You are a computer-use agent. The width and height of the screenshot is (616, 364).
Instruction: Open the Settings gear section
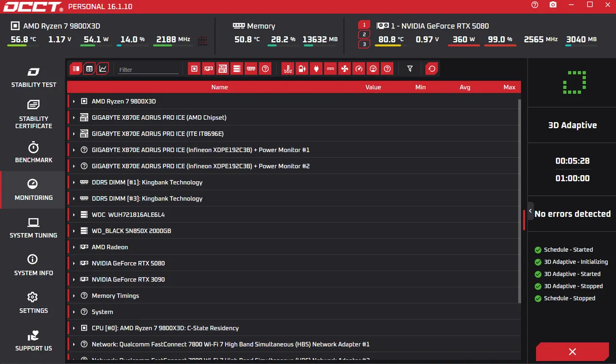[x=34, y=303]
